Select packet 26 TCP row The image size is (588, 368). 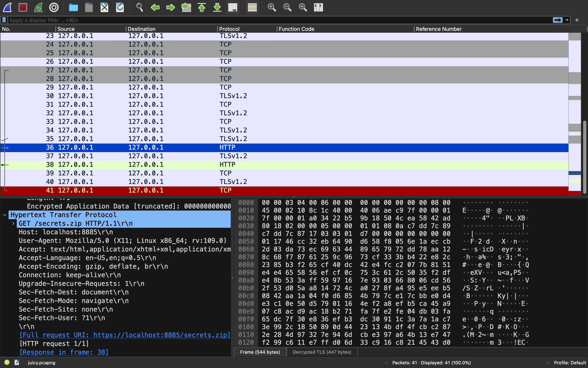(x=284, y=62)
